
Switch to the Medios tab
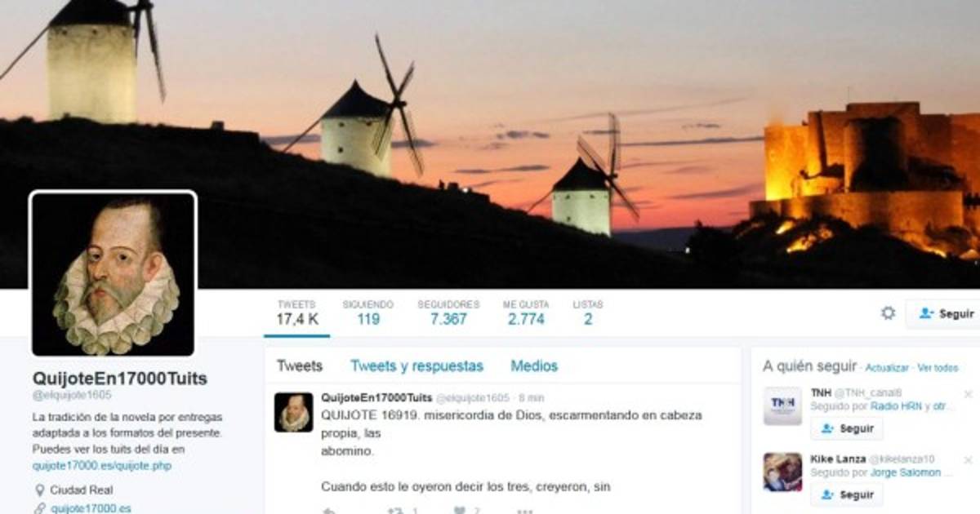[534, 366]
